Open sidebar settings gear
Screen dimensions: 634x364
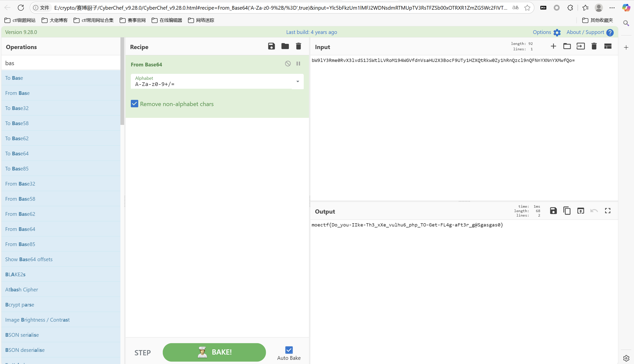pyautogui.click(x=626, y=358)
